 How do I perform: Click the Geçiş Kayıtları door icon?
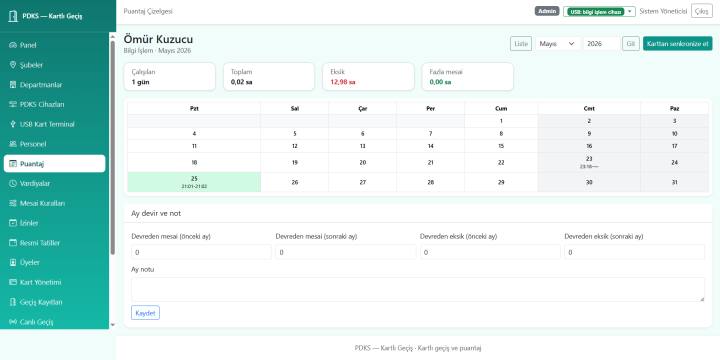[13, 302]
